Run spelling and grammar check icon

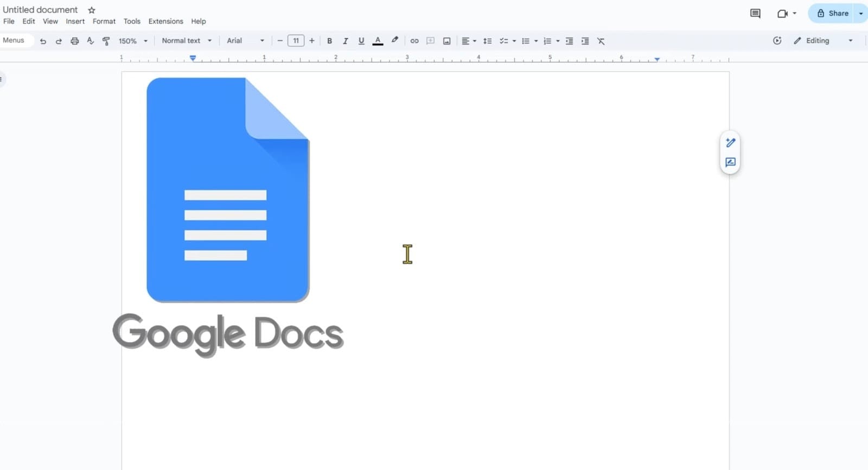(x=91, y=41)
